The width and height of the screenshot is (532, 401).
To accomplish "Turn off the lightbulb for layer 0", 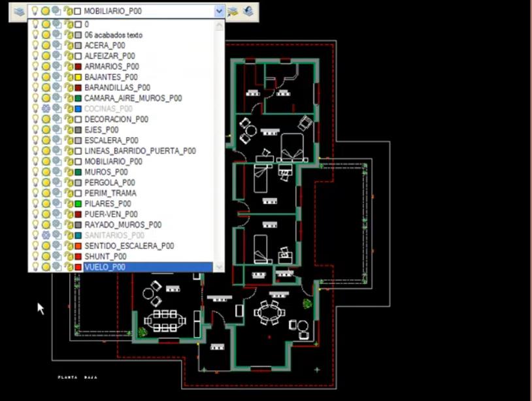I will [x=35, y=24].
